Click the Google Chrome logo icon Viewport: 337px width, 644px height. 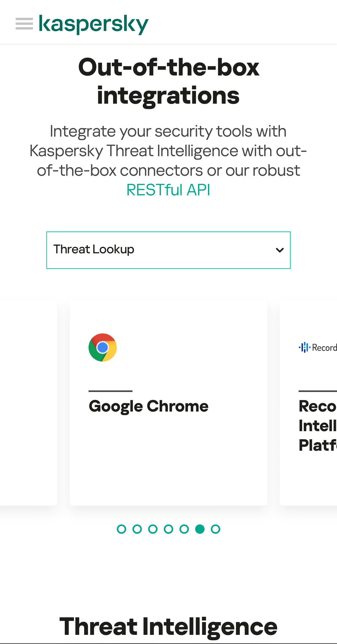coord(103,347)
